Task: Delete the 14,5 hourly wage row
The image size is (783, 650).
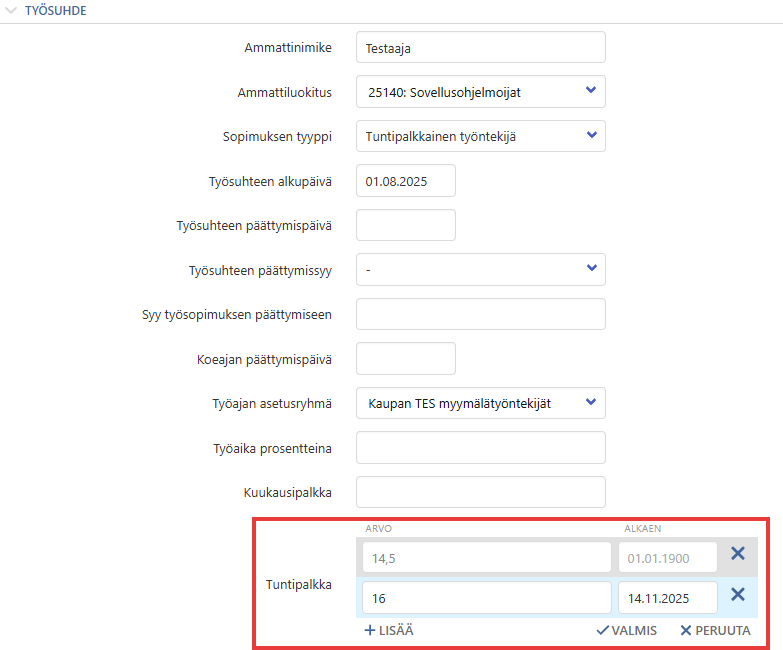Action: pos(738,555)
